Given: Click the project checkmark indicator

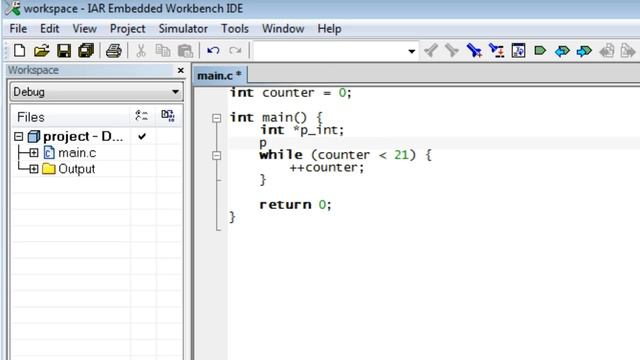Looking at the screenshot, I should [142, 136].
